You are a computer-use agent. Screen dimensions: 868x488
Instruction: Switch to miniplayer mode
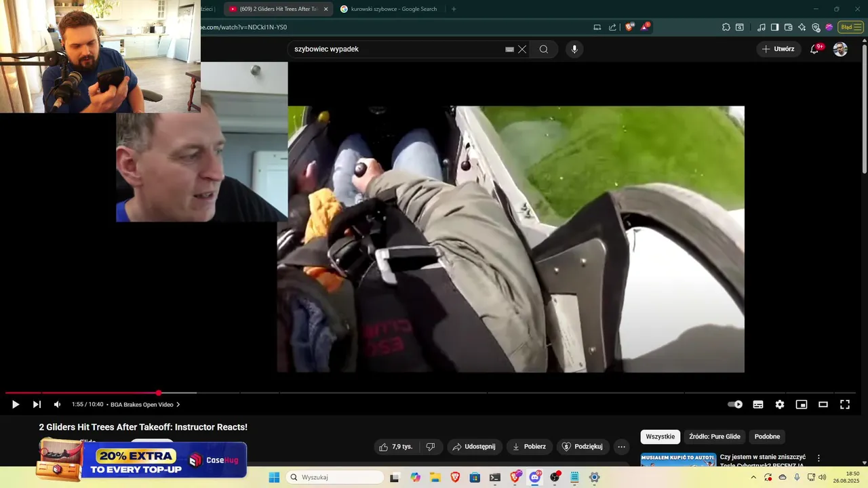[x=802, y=405]
